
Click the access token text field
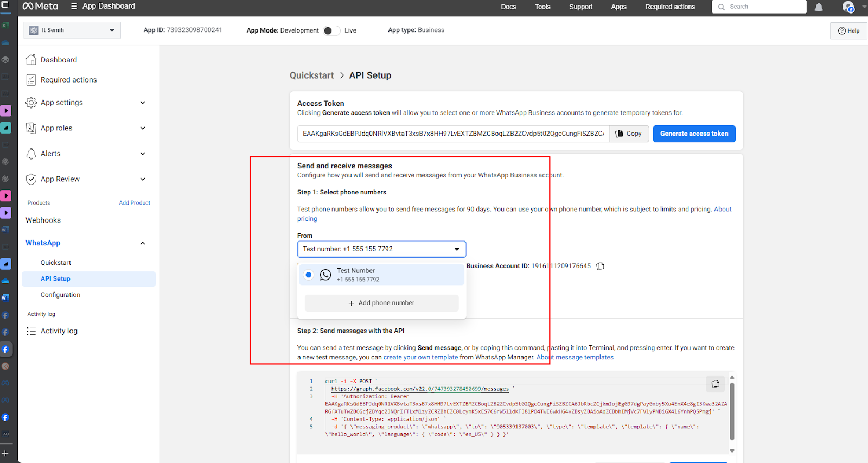point(453,134)
